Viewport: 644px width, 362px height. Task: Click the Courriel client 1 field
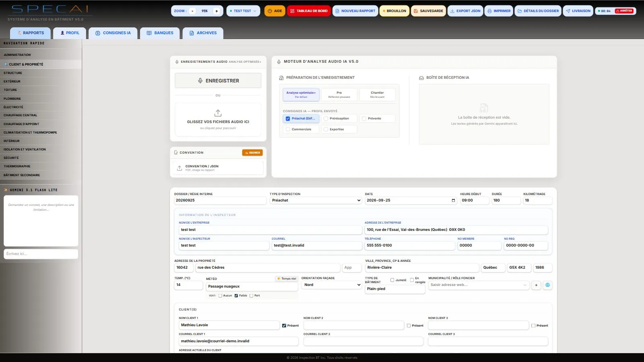pos(239,341)
